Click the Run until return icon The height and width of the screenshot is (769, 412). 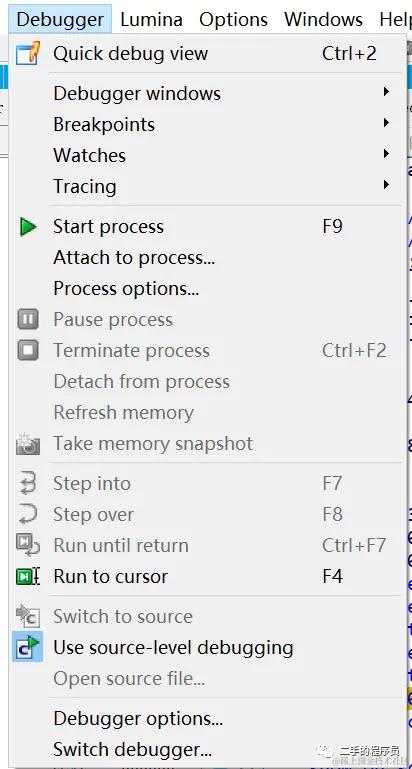point(28,545)
